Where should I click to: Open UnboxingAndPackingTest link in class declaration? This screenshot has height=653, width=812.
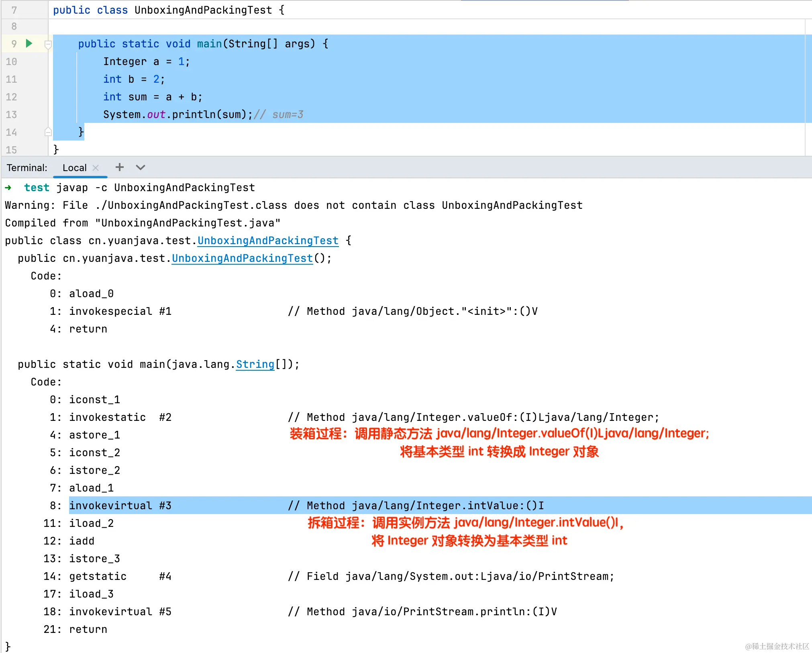(268, 241)
